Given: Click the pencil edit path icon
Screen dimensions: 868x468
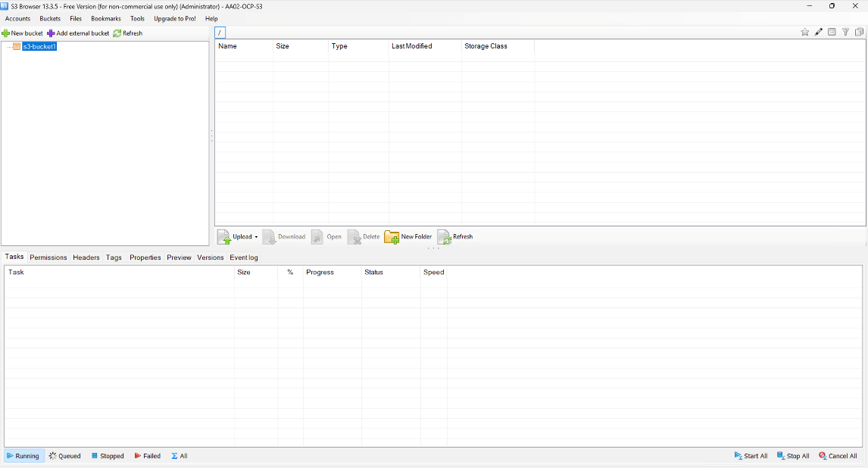Looking at the screenshot, I should pyautogui.click(x=818, y=32).
